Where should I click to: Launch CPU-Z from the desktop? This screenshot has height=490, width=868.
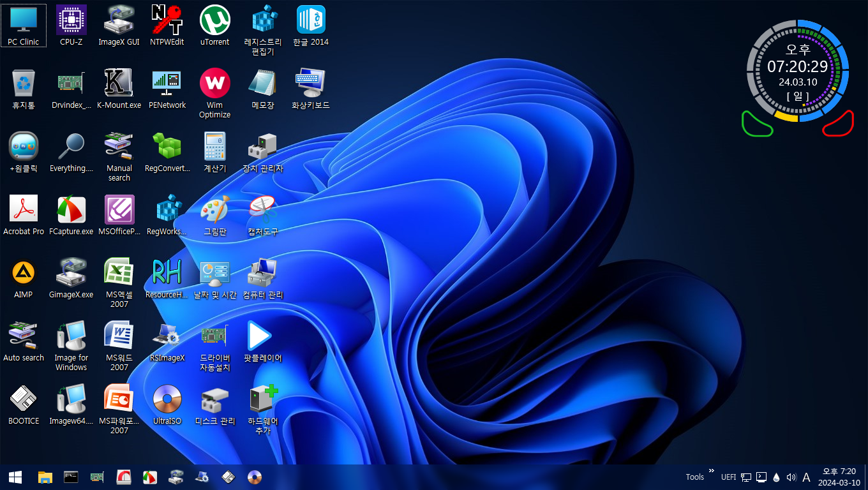point(71,26)
